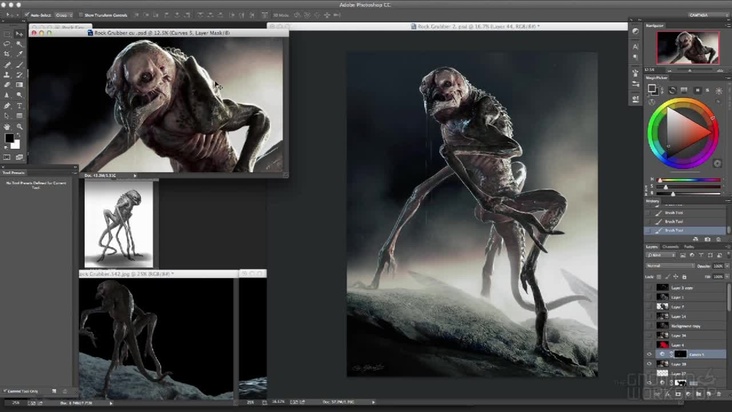Select the Path Selection tool
Image resolution: width=732 pixels, height=412 pixels.
click(7, 116)
